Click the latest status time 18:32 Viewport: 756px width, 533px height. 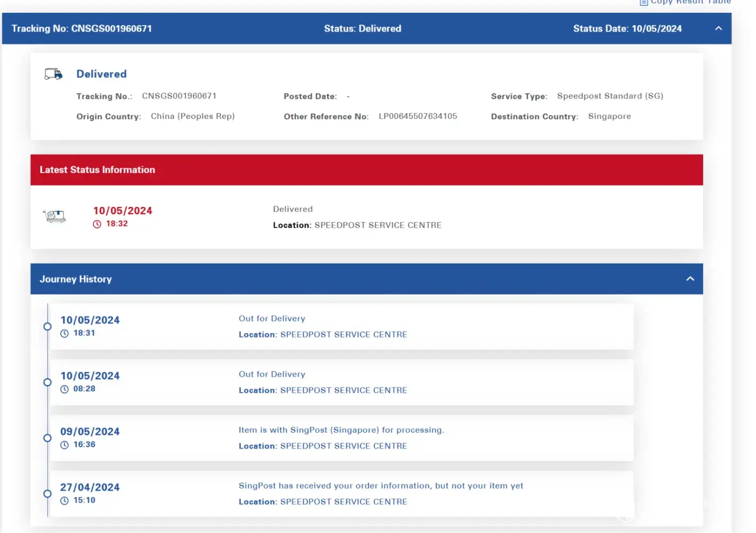117,224
